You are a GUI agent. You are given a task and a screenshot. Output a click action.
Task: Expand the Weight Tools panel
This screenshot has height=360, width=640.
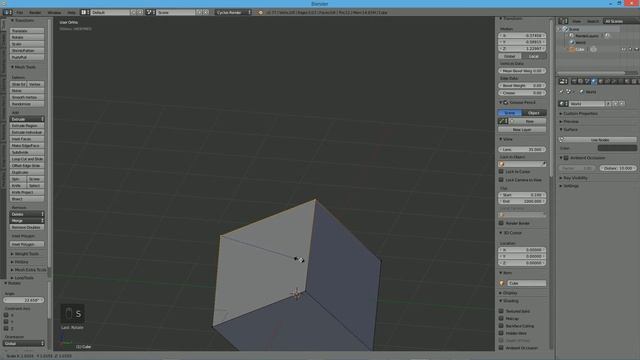pyautogui.click(x=27, y=254)
